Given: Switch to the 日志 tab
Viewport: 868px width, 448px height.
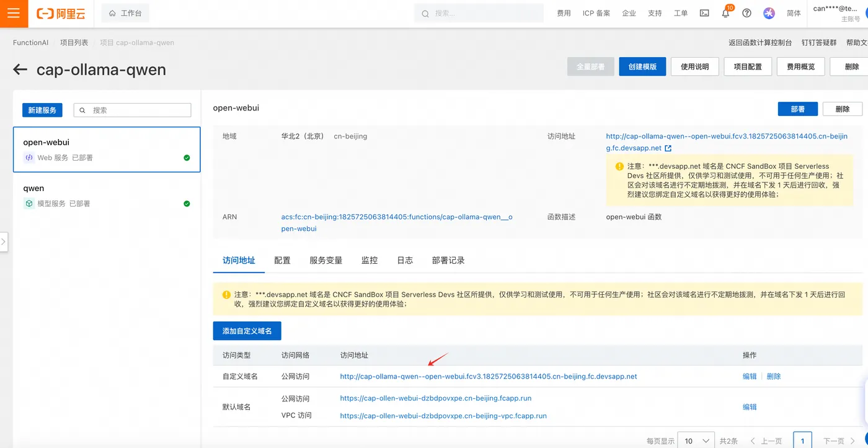Looking at the screenshot, I should 405,261.
